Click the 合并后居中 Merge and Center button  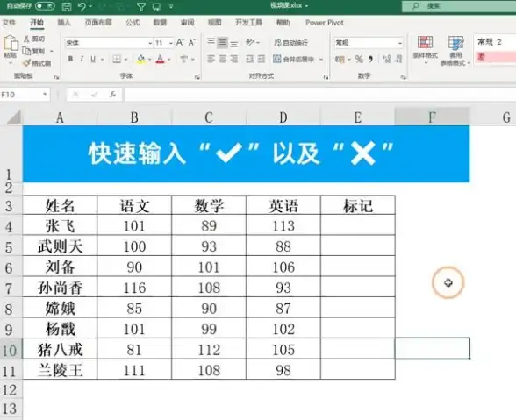294,60
